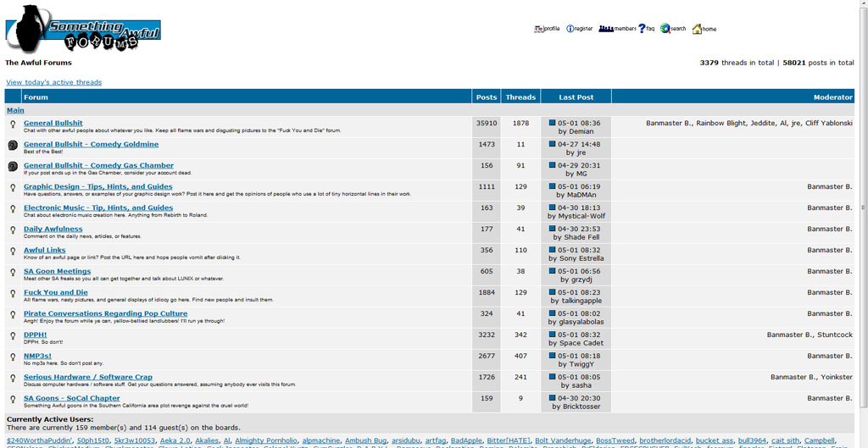Click moderator text Banmaster B., Yoinkster
The image size is (868, 448).
pos(811,377)
